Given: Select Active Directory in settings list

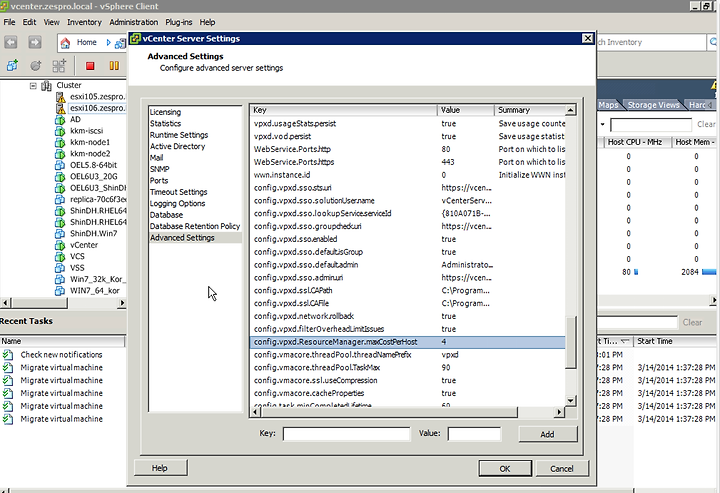Looking at the screenshot, I should pyautogui.click(x=178, y=146).
